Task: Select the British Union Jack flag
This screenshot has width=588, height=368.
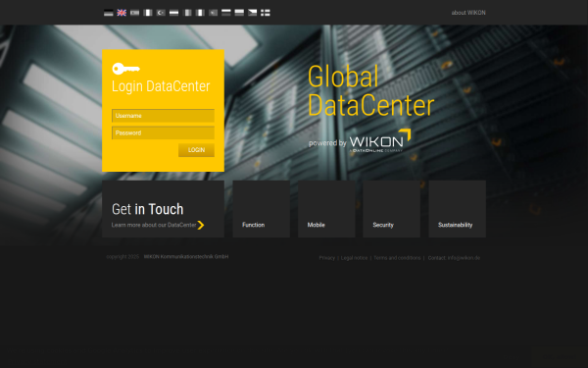Action: (x=122, y=13)
